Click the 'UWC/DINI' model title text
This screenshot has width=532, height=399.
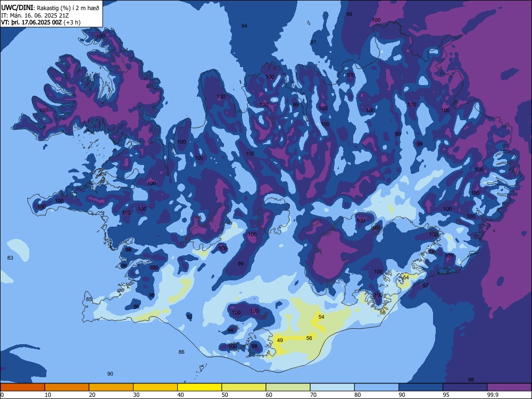(17, 8)
